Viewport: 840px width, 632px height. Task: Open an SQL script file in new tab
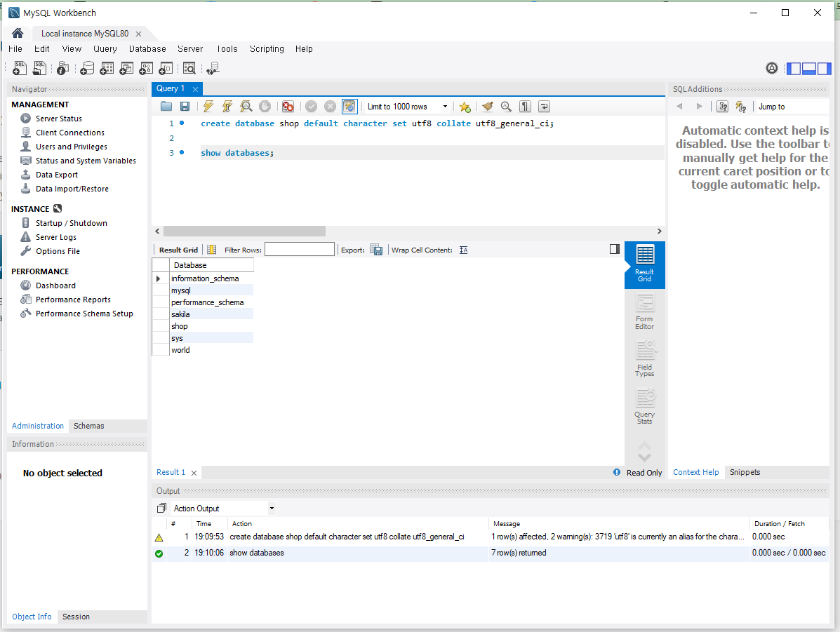tap(39, 68)
